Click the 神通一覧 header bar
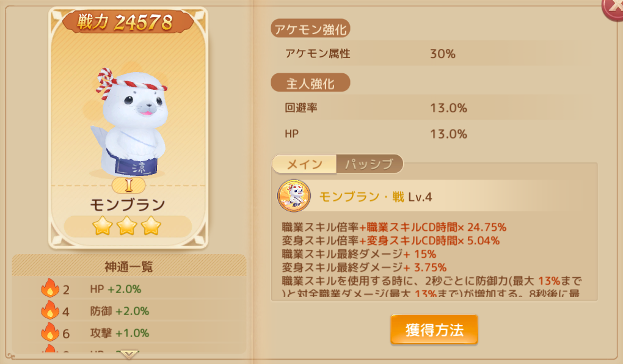 (129, 266)
